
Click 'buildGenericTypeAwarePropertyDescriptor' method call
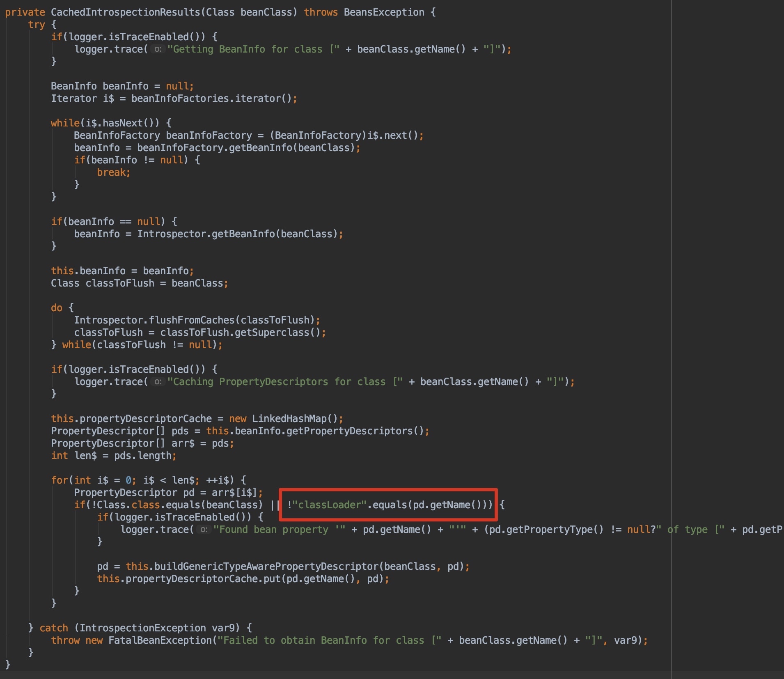click(x=266, y=567)
